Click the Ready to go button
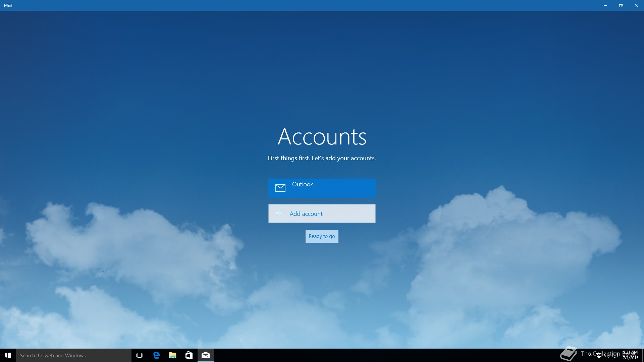 (x=322, y=236)
